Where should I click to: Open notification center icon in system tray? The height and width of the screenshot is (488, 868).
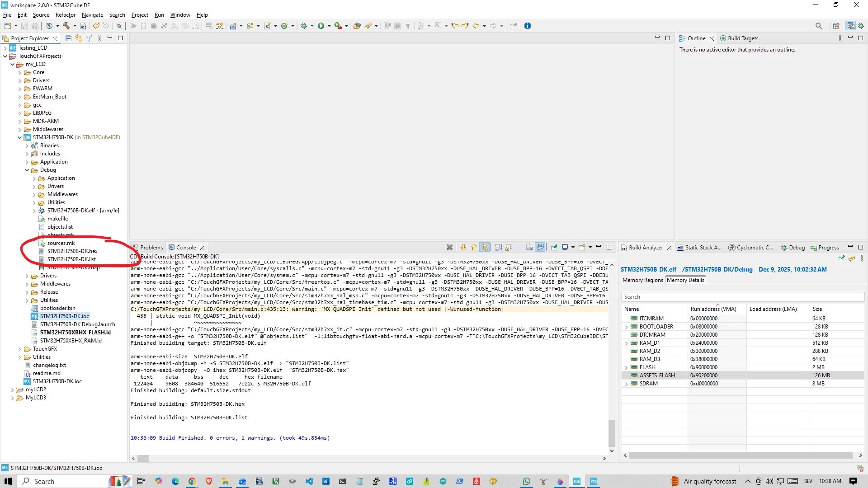(x=853, y=481)
